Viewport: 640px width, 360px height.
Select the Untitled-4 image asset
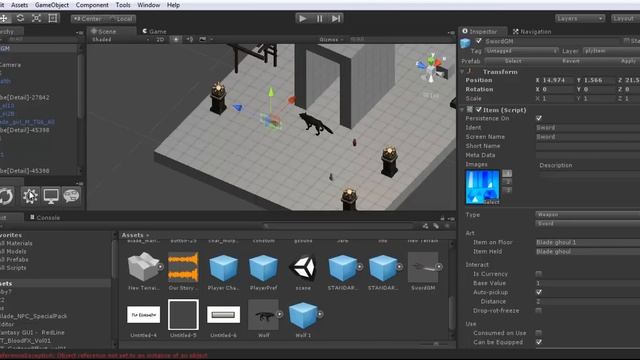click(x=144, y=315)
